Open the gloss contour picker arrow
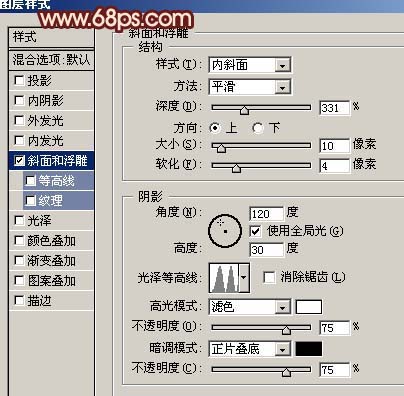 tap(244, 278)
